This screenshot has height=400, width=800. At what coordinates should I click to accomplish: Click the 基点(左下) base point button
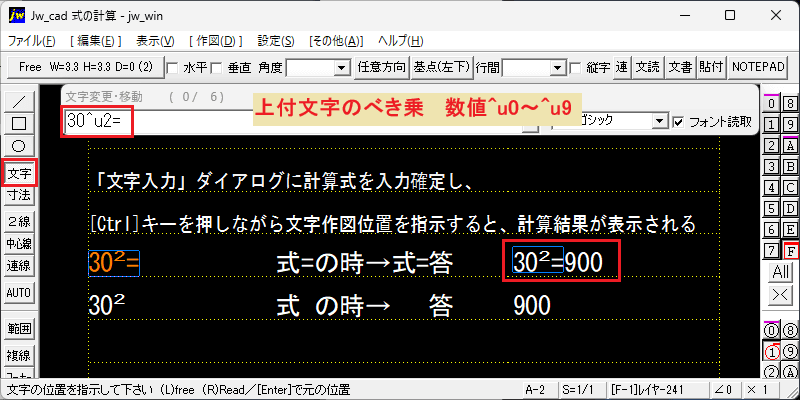(x=441, y=67)
